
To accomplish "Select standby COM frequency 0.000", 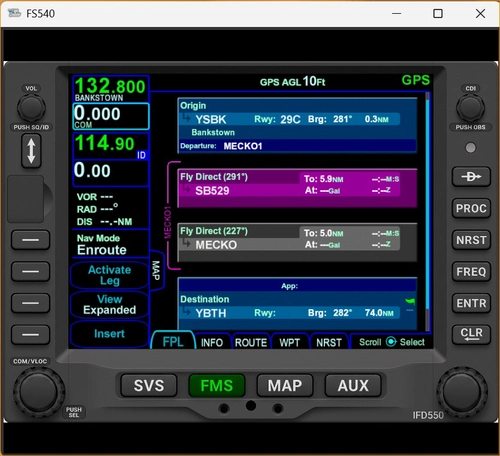I will tap(111, 116).
